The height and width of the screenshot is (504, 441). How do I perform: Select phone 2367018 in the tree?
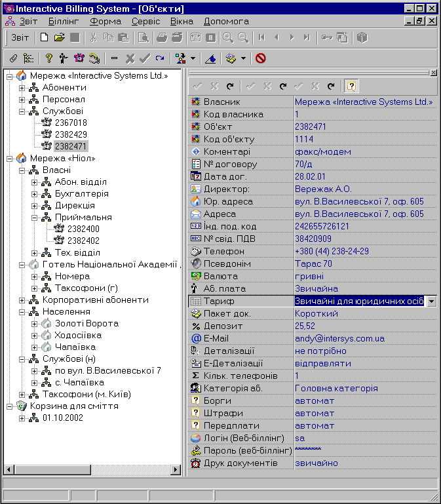pos(71,123)
